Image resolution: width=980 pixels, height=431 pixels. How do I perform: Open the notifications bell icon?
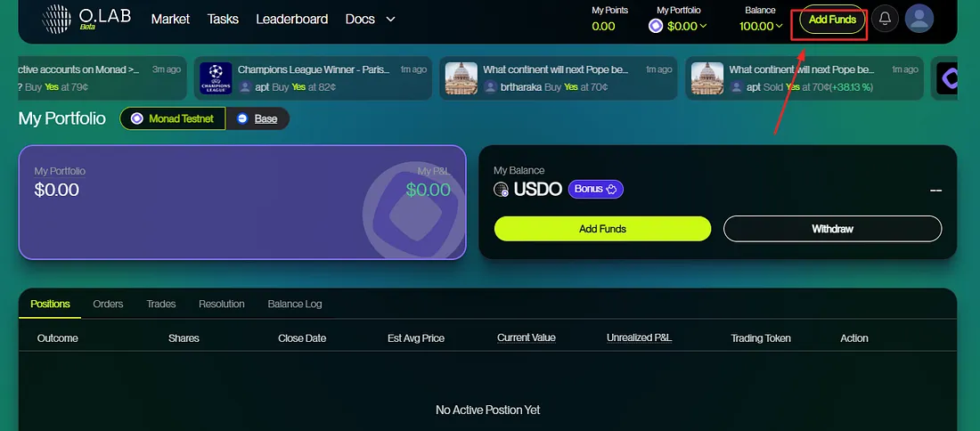885,19
